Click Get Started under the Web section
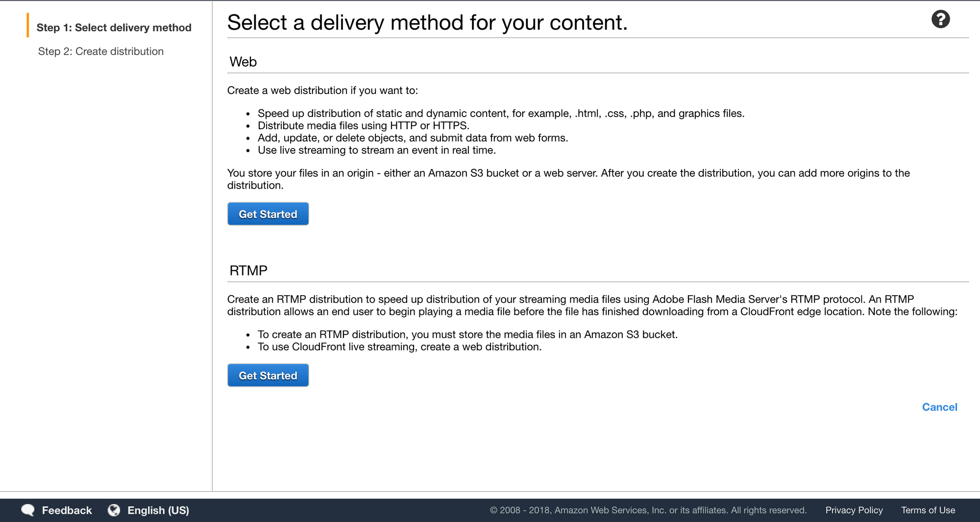Image resolution: width=980 pixels, height=522 pixels. 268,214
